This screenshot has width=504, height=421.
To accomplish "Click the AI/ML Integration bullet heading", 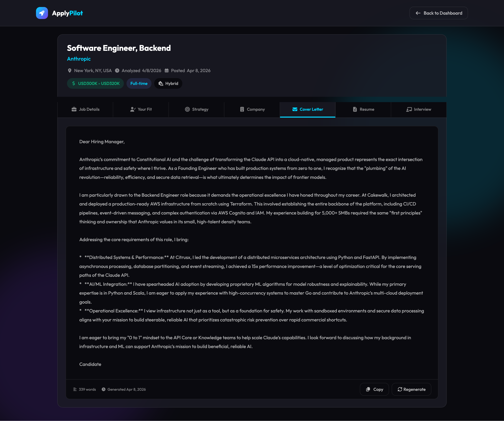I will 108,284.
